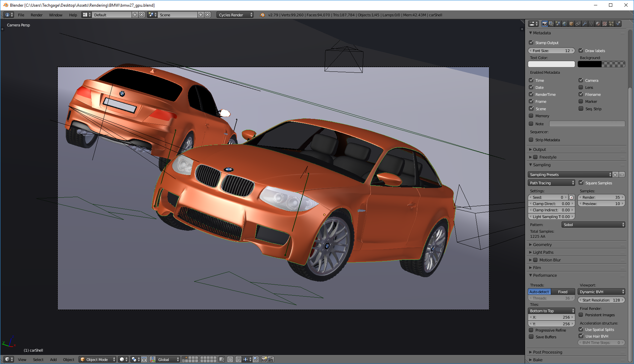Enable the Note metadata checkbox
This screenshot has height=364, width=634.
(x=531, y=124)
